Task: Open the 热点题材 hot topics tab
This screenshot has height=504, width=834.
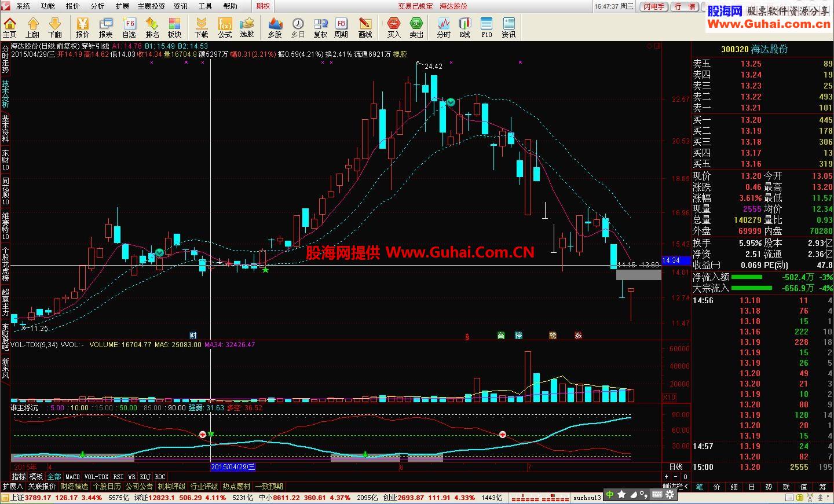Action: pyautogui.click(x=237, y=487)
